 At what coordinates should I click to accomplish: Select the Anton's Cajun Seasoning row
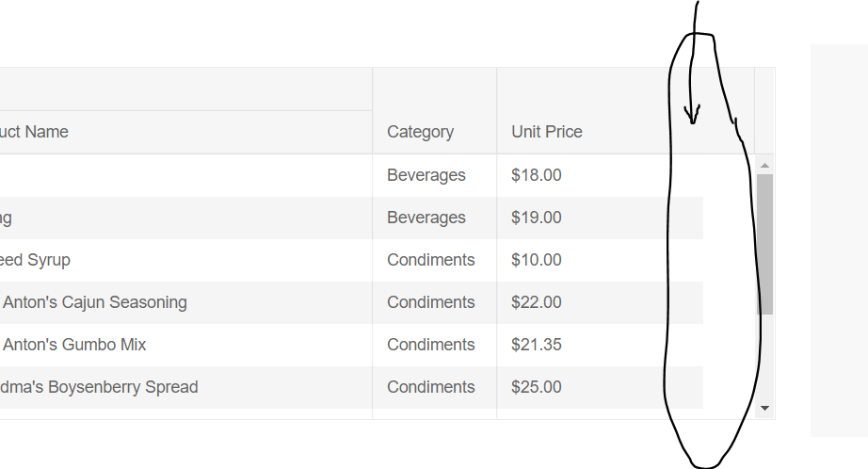coord(351,302)
